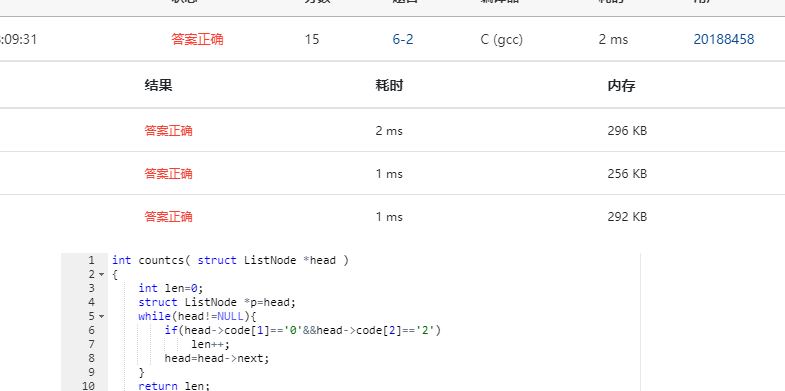Click the 2 ms value in the 296 KB row
This screenshot has width=785, height=391.
point(389,131)
